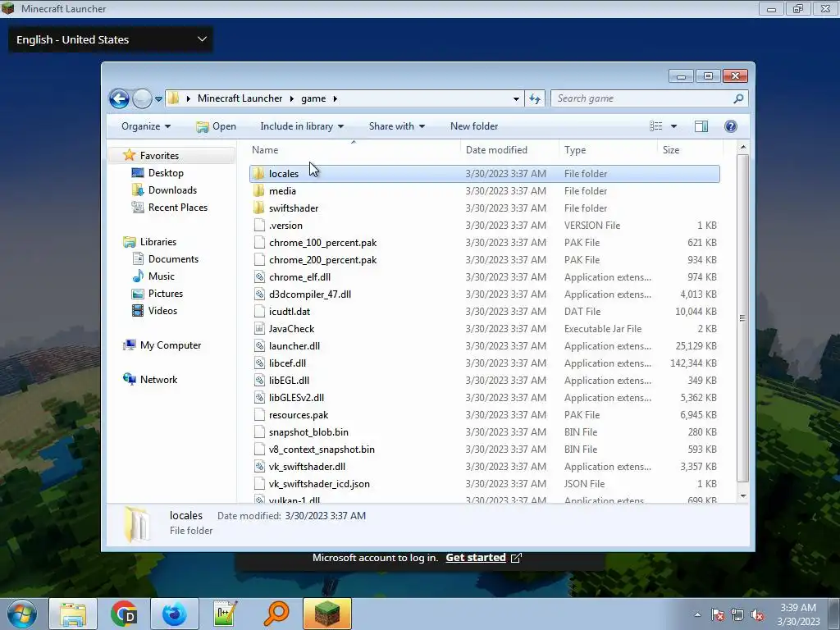
Task: Open Desktop in the navigation pane
Action: pos(166,173)
